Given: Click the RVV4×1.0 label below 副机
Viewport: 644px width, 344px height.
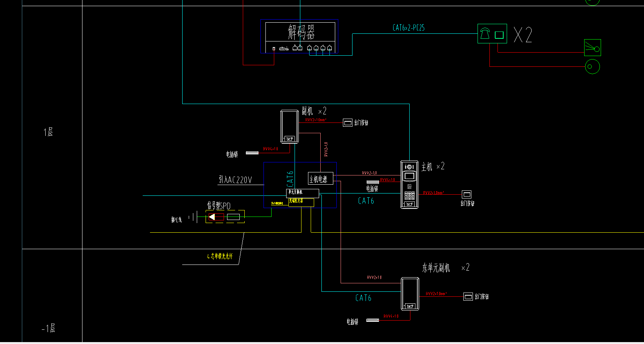Looking at the screenshot, I should coord(270,149).
